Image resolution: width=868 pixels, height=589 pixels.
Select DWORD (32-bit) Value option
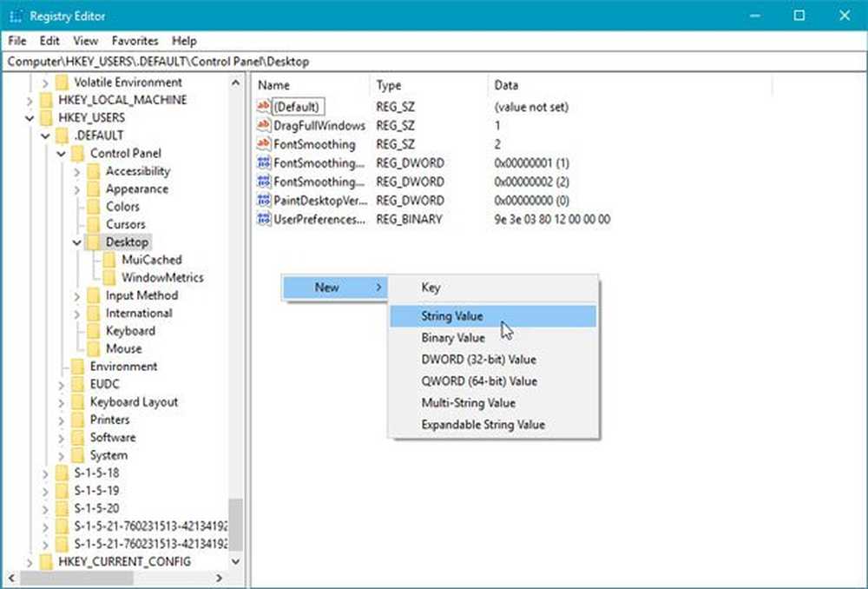click(478, 360)
